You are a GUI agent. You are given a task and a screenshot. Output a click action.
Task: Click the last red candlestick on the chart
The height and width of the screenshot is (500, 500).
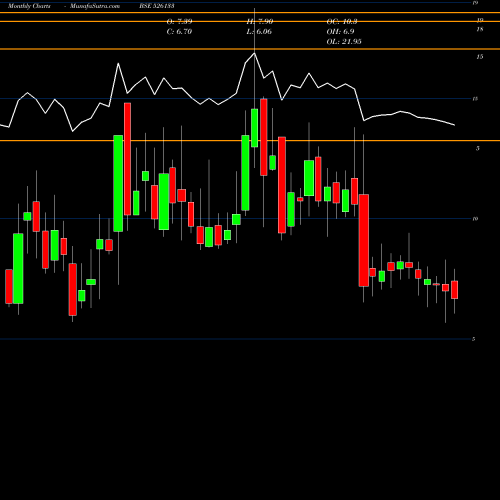click(454, 290)
